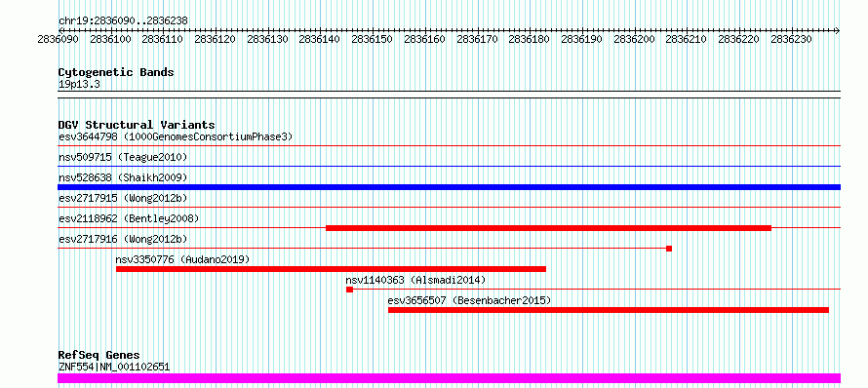The height and width of the screenshot is (388, 868).
Task: Click the thick blue nsv528638 variant bar
Action: point(449,187)
